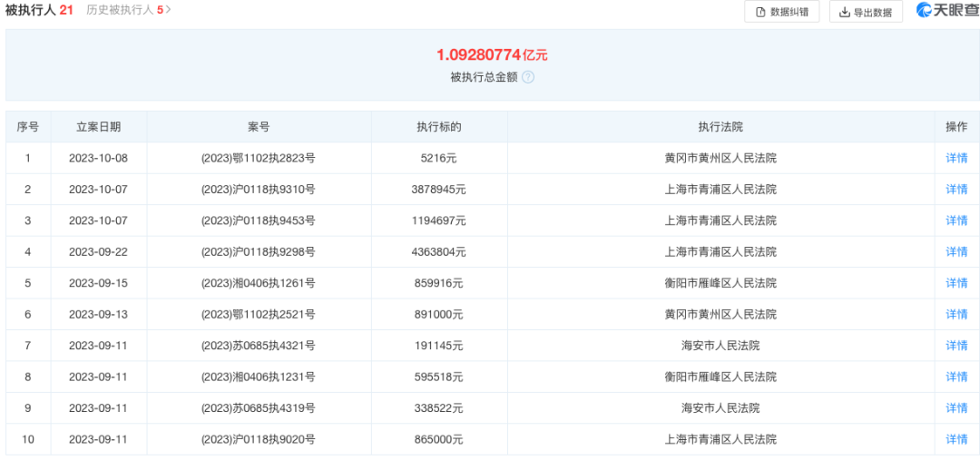View 详情 for case 湘0406执1261号
980x460 pixels.
pyautogui.click(x=956, y=283)
